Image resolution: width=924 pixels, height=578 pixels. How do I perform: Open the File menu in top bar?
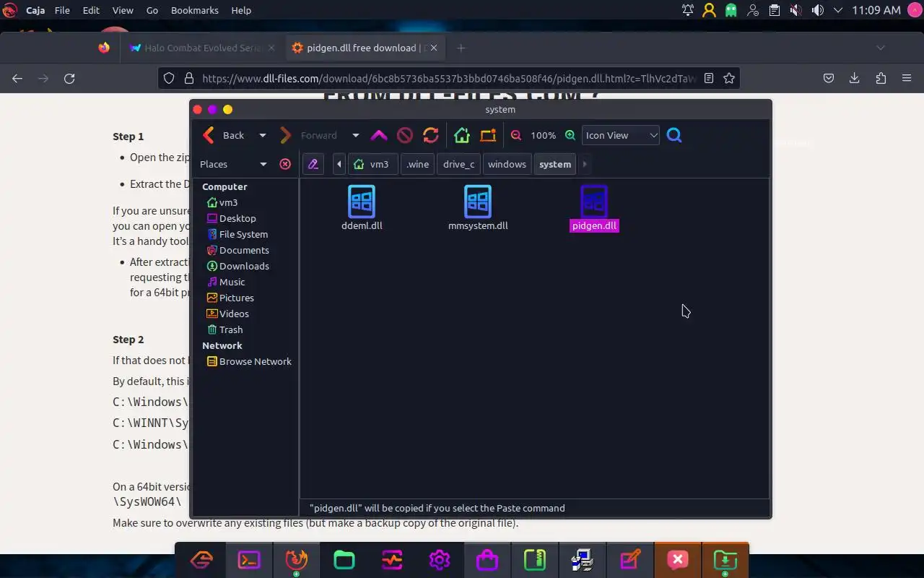(62, 10)
